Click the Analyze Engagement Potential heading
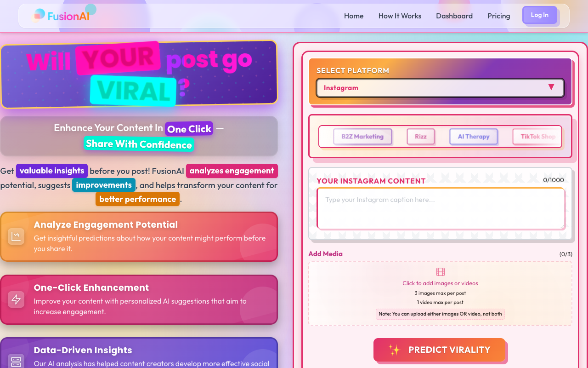Viewport: 588px width, 368px height. click(x=106, y=224)
